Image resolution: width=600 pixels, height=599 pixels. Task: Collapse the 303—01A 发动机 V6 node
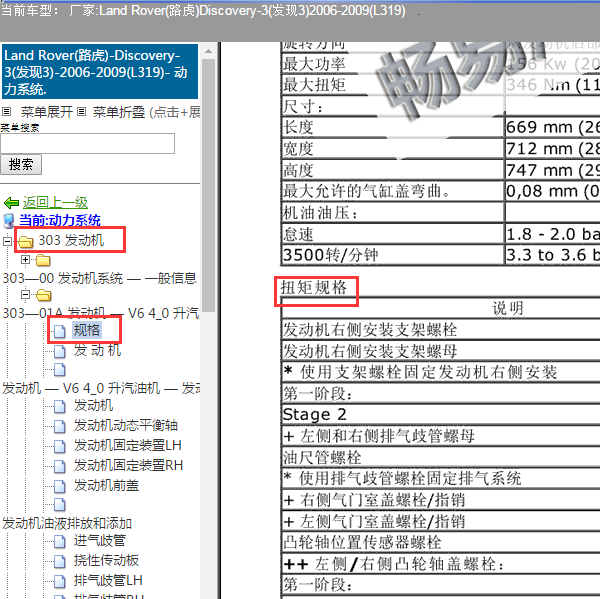click(25, 294)
